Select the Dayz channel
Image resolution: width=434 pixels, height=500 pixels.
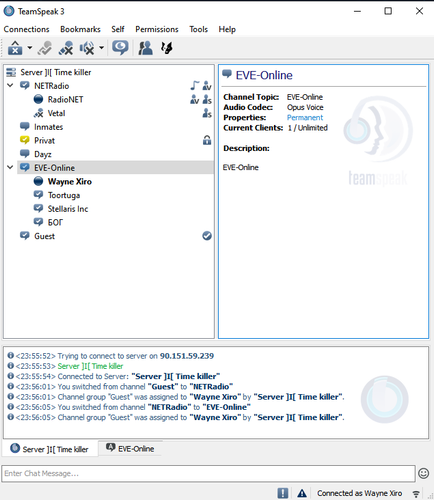click(43, 154)
